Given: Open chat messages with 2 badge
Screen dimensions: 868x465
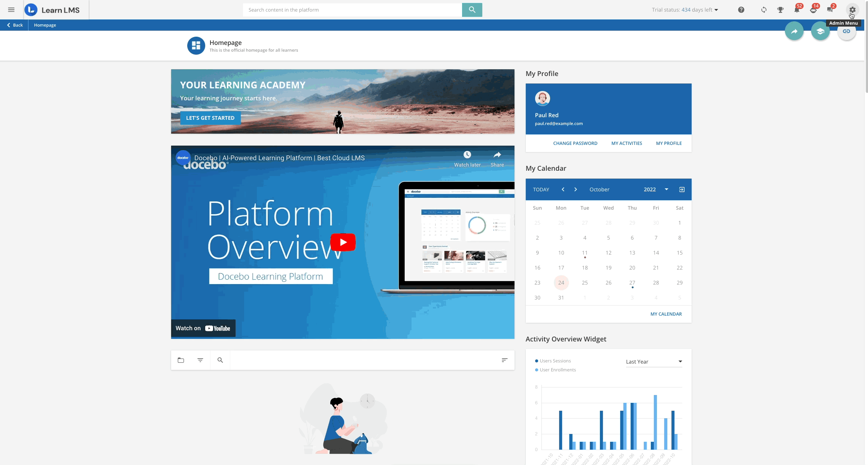Looking at the screenshot, I should click(x=830, y=9).
